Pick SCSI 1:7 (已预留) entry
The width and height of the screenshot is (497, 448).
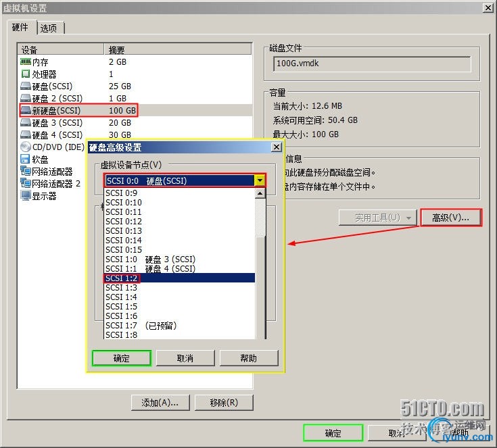coord(179,326)
